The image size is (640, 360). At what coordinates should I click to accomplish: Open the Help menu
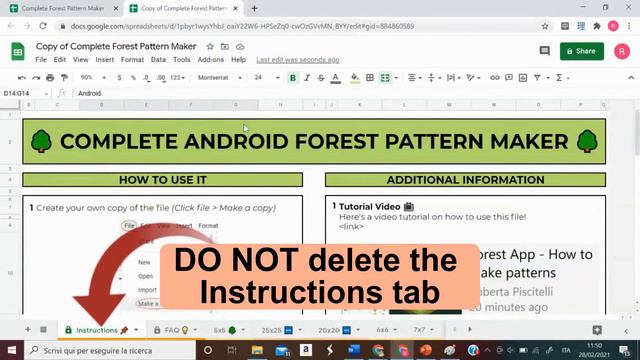pyautogui.click(x=238, y=60)
